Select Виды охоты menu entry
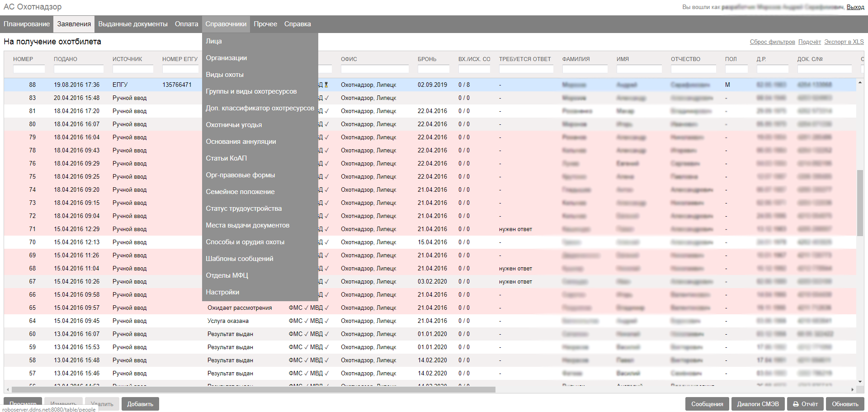This screenshot has width=868, height=412. coord(260,75)
